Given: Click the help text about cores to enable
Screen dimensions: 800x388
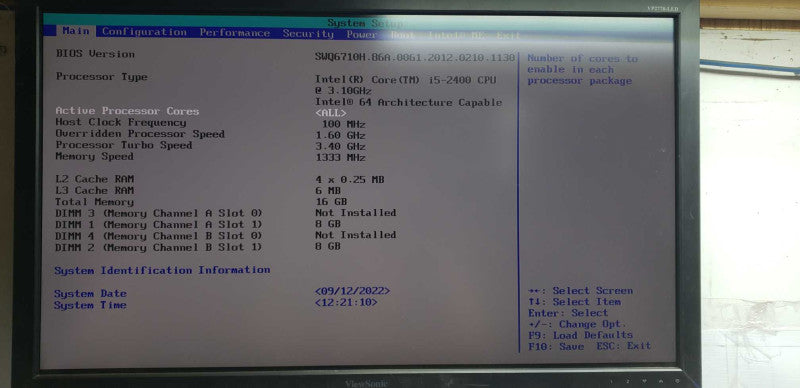Looking at the screenshot, I should coord(582,70).
